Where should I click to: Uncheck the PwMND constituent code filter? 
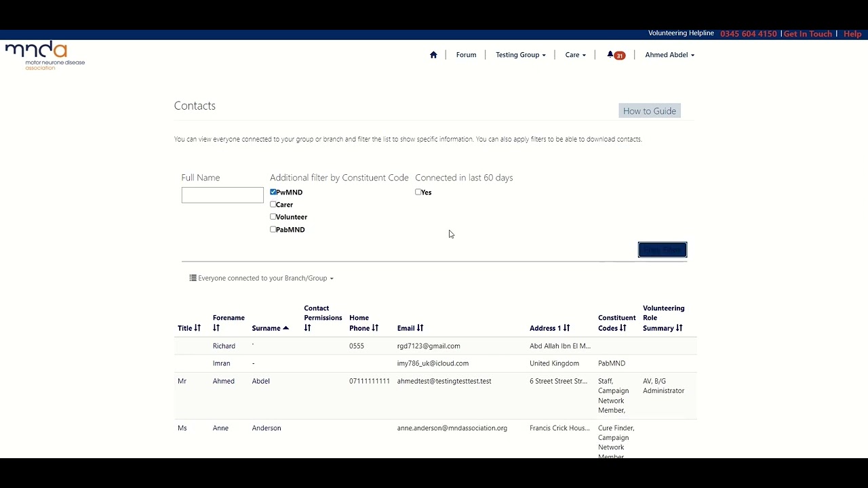273,192
